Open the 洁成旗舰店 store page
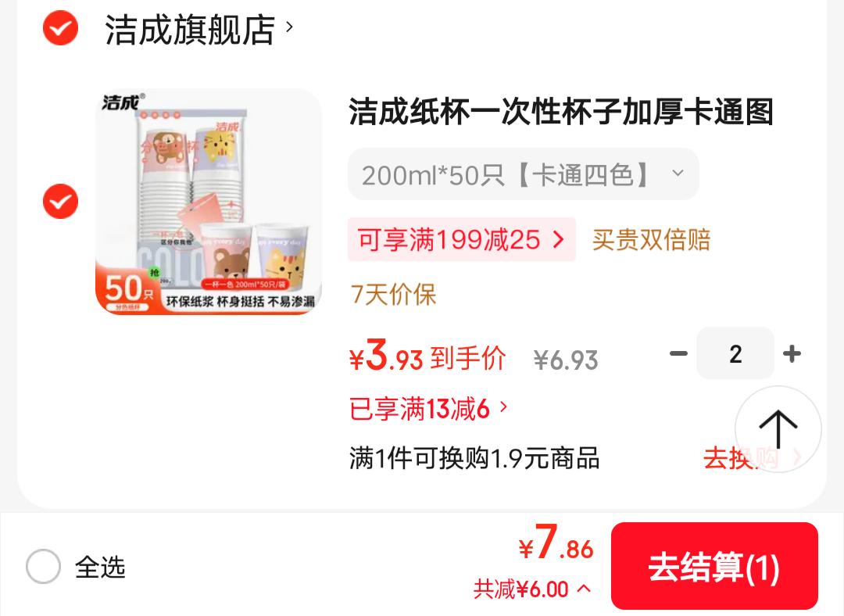This screenshot has width=844, height=616. coord(189,29)
